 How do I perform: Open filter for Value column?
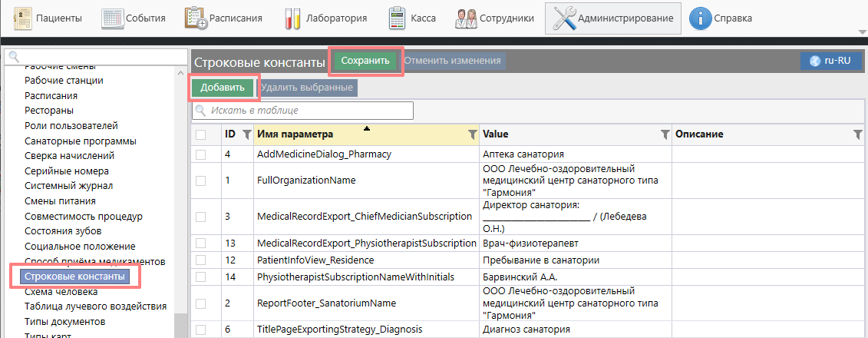click(x=665, y=134)
